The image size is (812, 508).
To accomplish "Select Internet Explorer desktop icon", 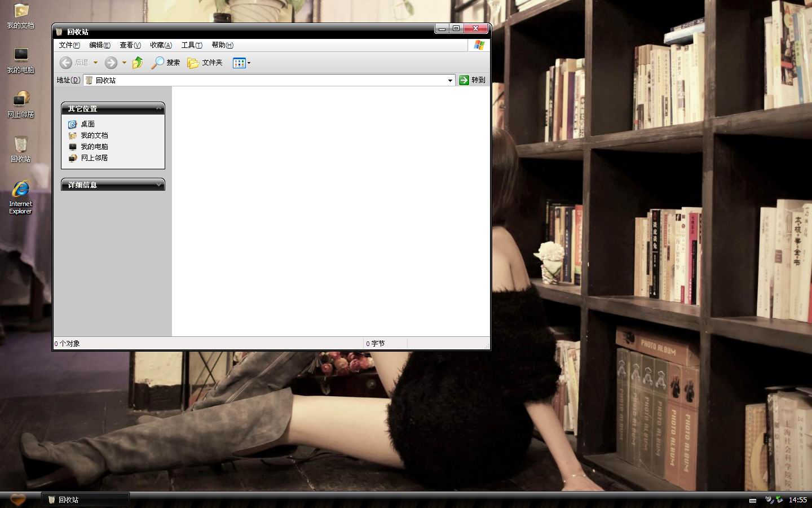I will 20,198.
